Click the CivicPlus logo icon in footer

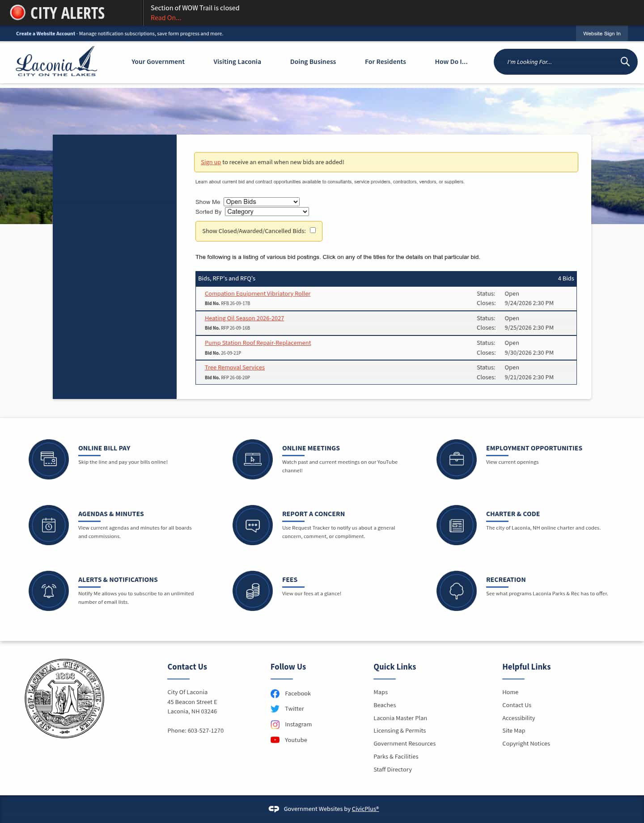coord(274,809)
